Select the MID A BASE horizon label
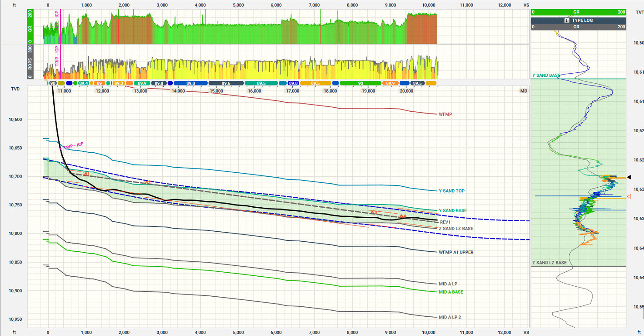644x336 pixels. [451, 292]
